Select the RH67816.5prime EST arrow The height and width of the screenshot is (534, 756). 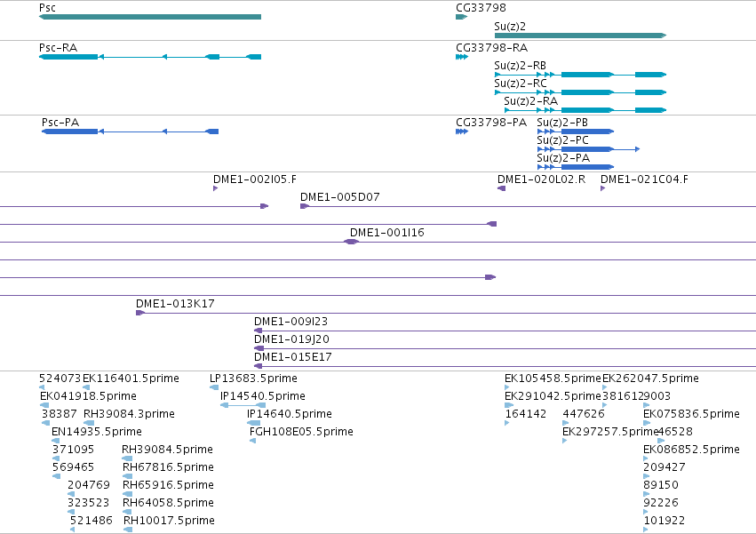coord(127,476)
